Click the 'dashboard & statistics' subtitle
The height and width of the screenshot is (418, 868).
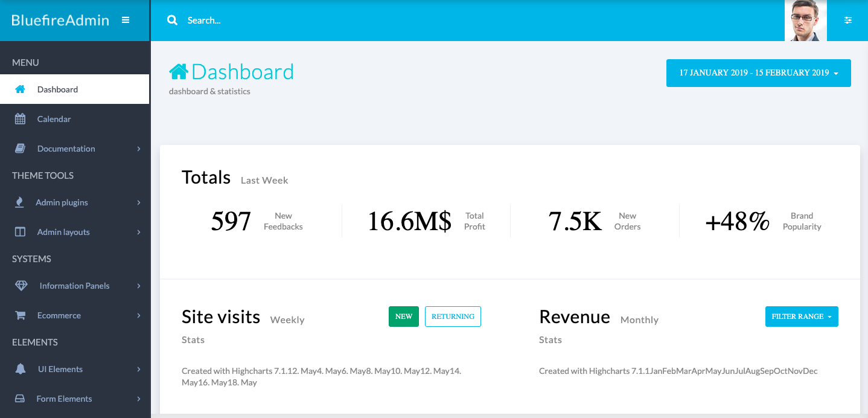click(209, 92)
